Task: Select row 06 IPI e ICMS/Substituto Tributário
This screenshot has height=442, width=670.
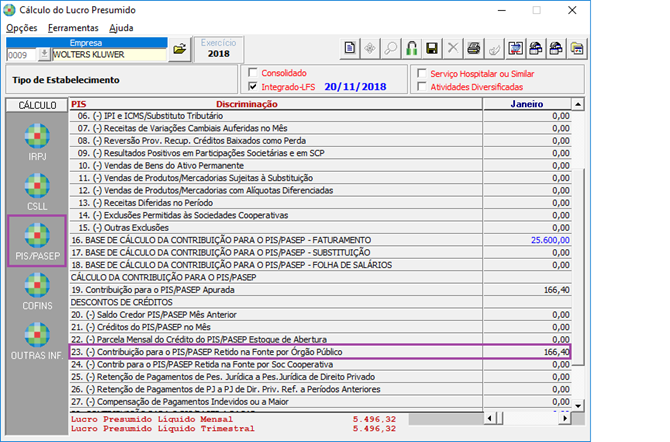Action: pyautogui.click(x=320, y=116)
